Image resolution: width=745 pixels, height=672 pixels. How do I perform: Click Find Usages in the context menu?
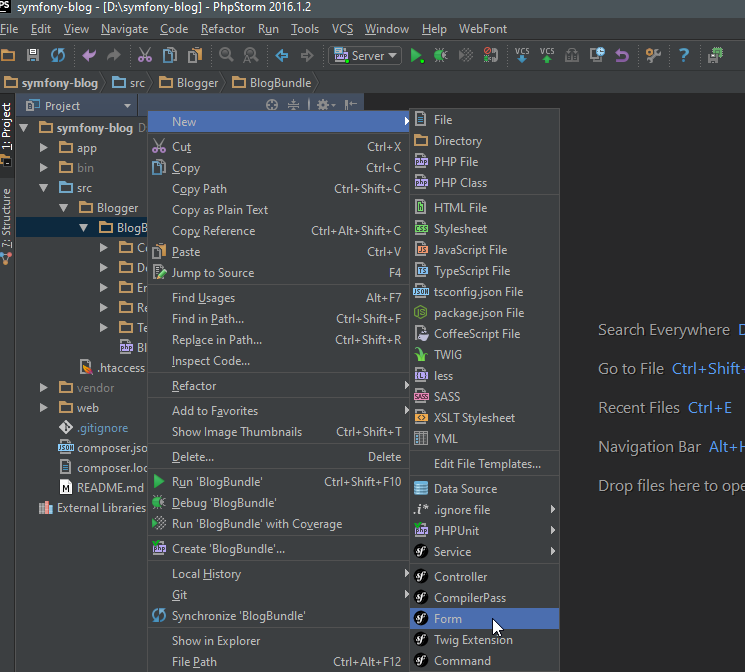click(x=203, y=298)
